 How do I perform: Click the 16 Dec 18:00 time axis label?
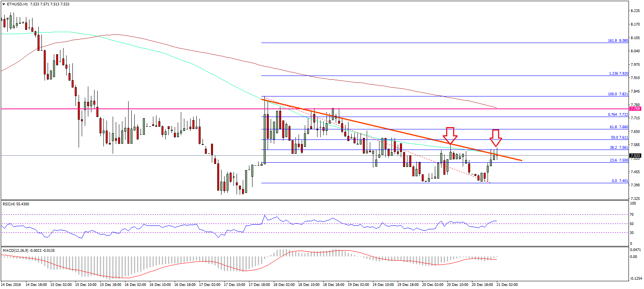coord(185,285)
